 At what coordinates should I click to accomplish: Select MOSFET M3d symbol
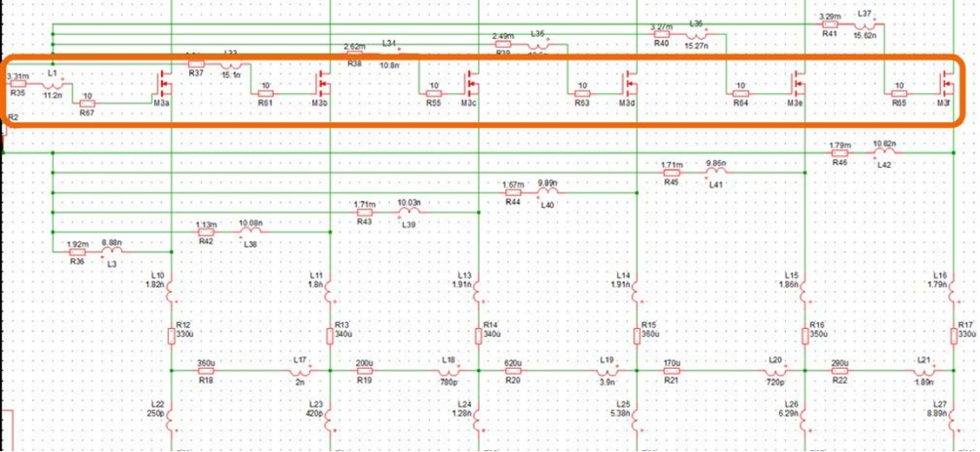click(x=629, y=84)
